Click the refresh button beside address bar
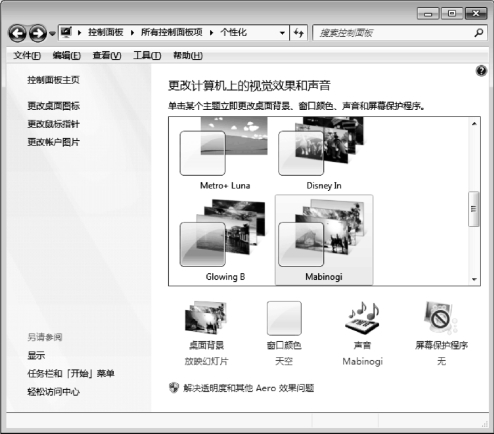The height and width of the screenshot is (434, 494). click(299, 33)
